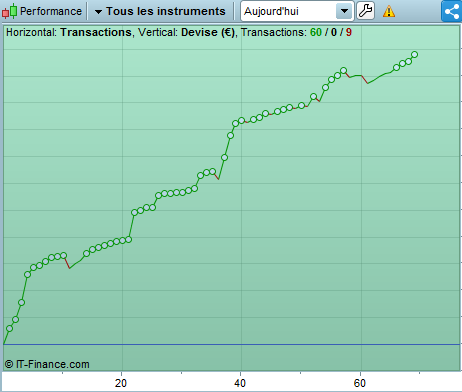Click the Performance candlestick icon
Screen dimensions: 462x392
tap(9, 11)
